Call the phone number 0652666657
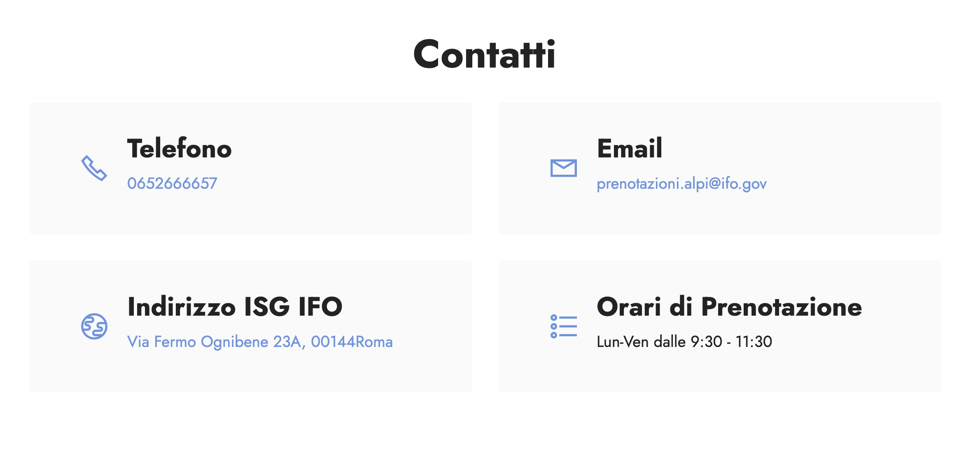 [172, 183]
